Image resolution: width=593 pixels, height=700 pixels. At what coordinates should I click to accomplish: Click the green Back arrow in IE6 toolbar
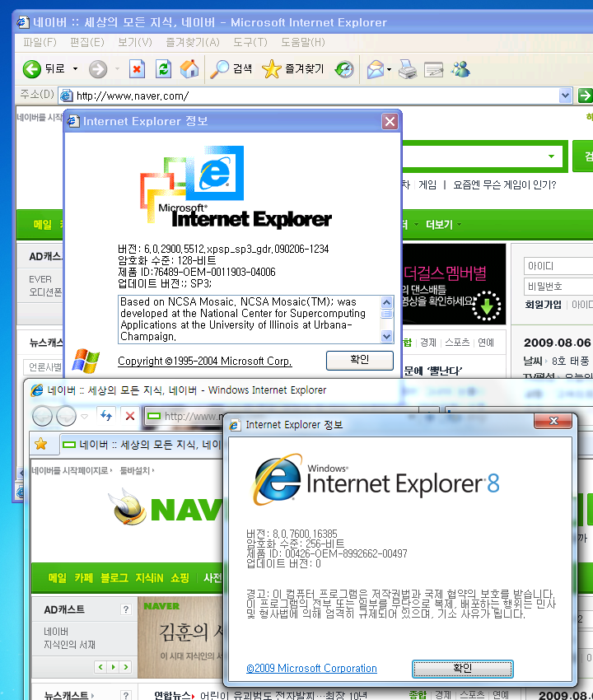coord(31,69)
